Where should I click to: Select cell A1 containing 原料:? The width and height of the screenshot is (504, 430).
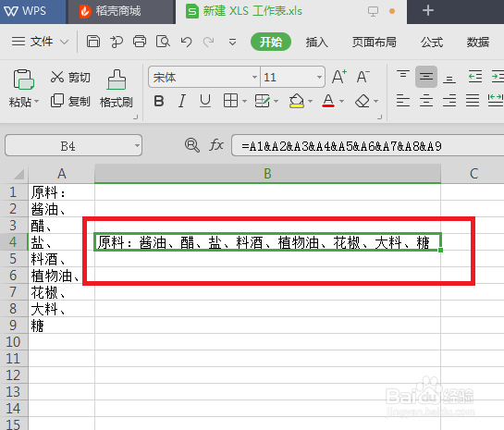[61, 192]
